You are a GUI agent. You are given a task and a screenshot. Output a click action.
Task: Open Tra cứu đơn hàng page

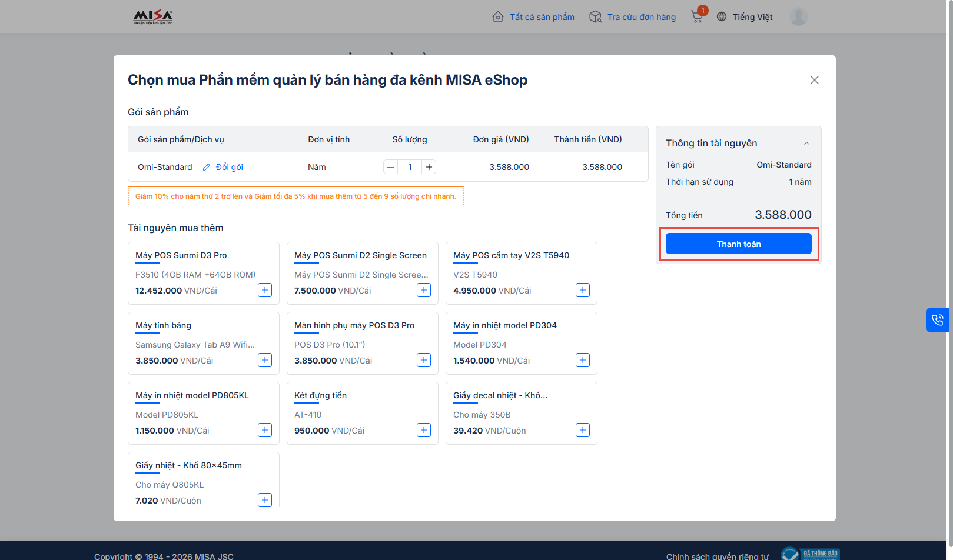click(642, 17)
